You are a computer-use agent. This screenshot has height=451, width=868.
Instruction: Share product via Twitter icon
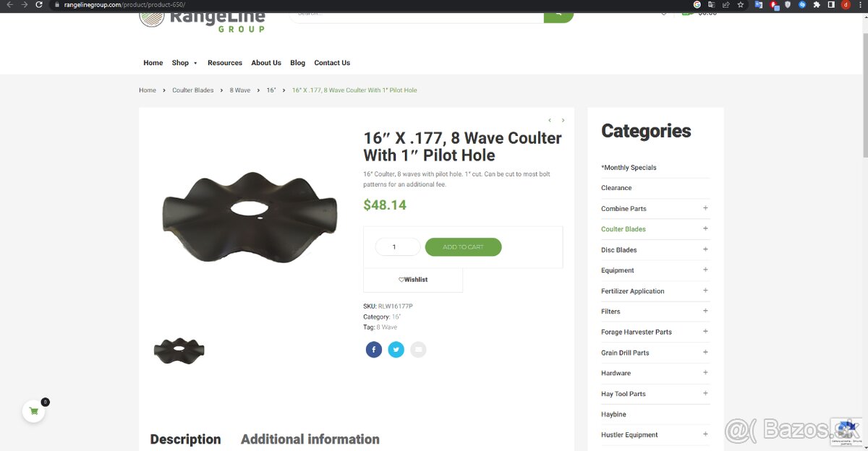click(x=396, y=350)
